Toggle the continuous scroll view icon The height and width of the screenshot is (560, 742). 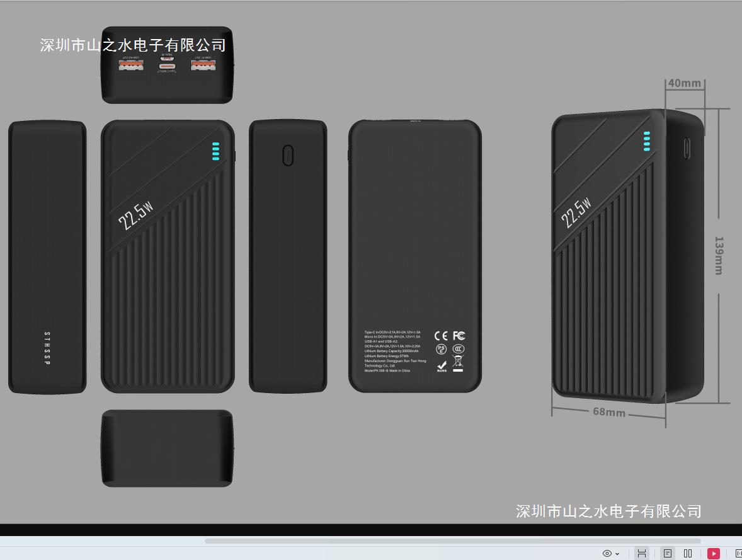point(642,553)
